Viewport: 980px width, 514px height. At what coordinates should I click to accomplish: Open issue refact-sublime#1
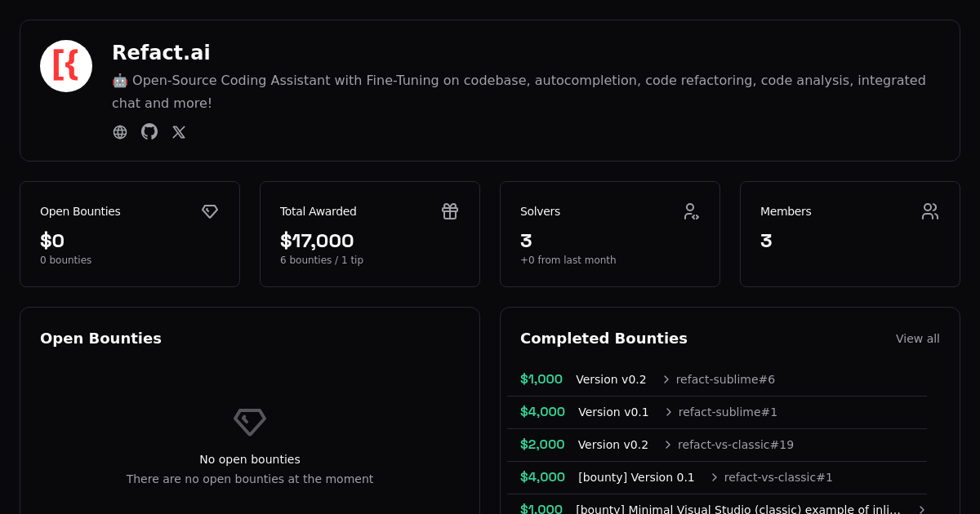click(x=728, y=412)
